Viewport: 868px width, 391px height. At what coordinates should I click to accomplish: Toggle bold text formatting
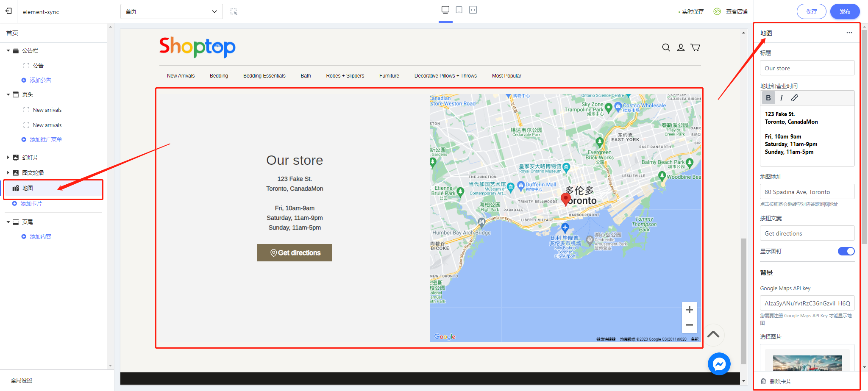(x=768, y=98)
